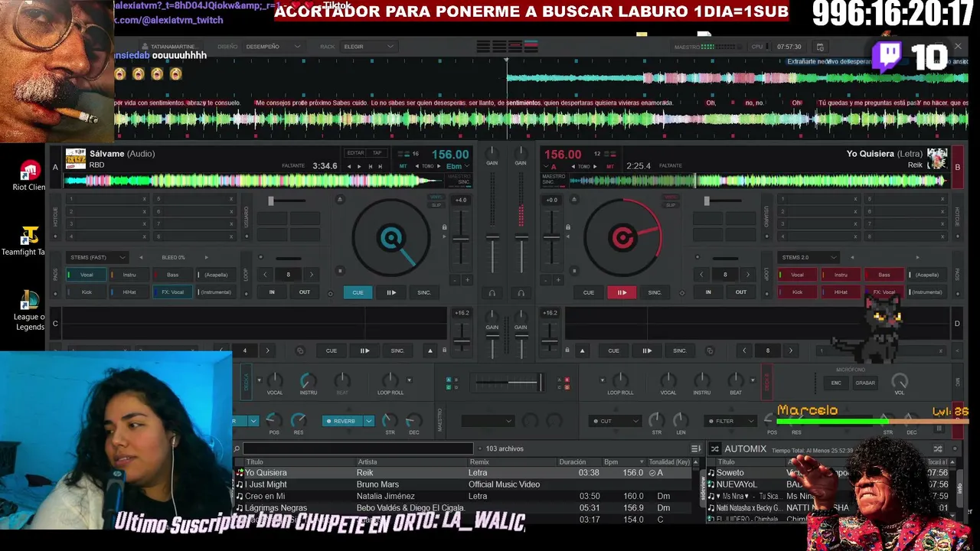Toggle headphone cue for deck A
The height and width of the screenshot is (551, 980).
pyautogui.click(x=492, y=292)
